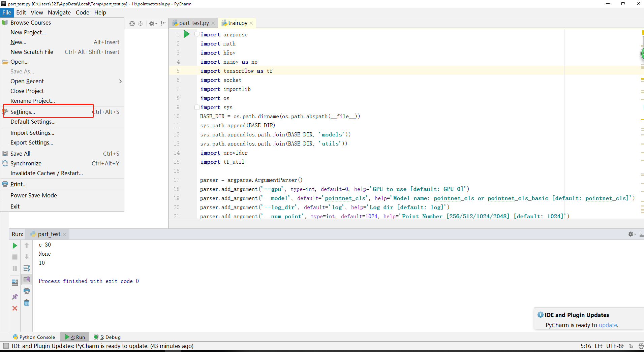Click the yellow inspection indicator atop editor
Screen dimensions: 644x352
(643, 32)
